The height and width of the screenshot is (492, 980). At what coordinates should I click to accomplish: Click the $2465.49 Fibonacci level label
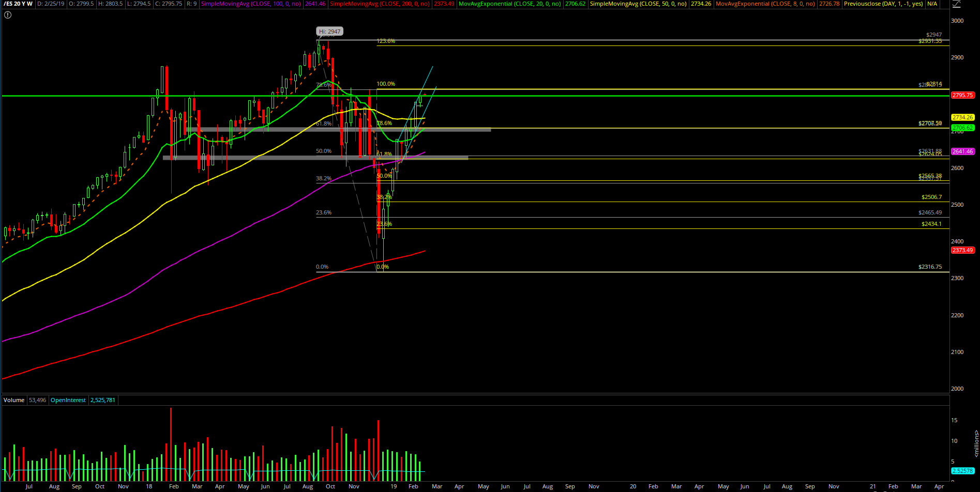coord(930,213)
